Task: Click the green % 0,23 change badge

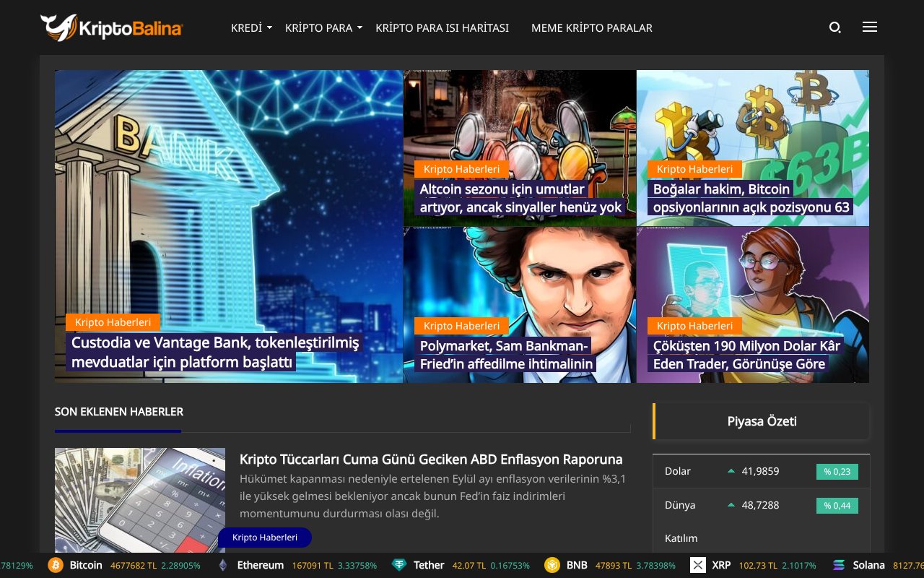Action: click(x=837, y=471)
